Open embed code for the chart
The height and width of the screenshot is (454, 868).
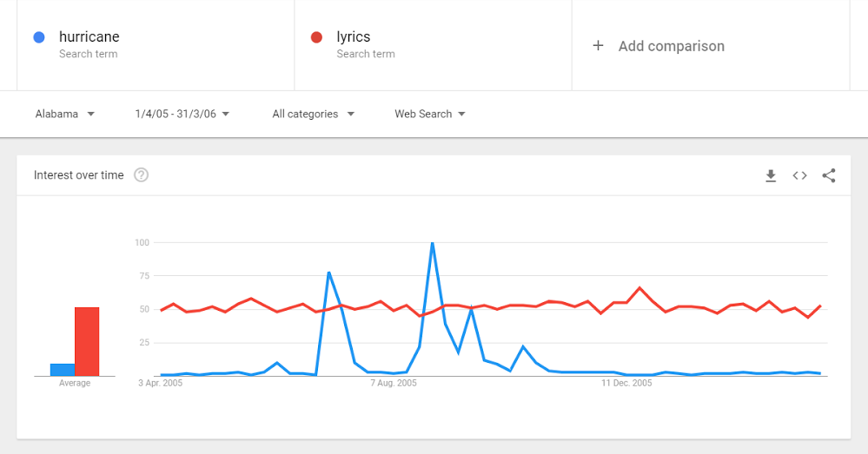pos(799,176)
